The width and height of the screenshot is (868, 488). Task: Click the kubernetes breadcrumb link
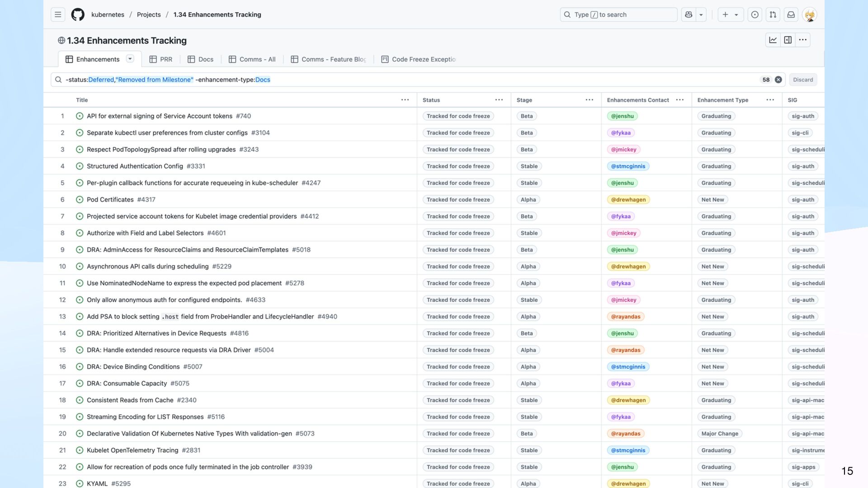(108, 14)
